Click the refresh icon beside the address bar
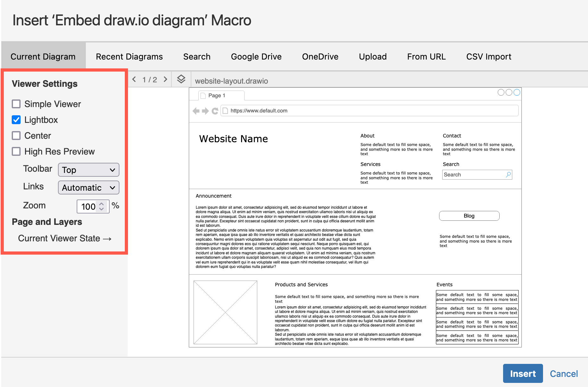 coord(214,111)
